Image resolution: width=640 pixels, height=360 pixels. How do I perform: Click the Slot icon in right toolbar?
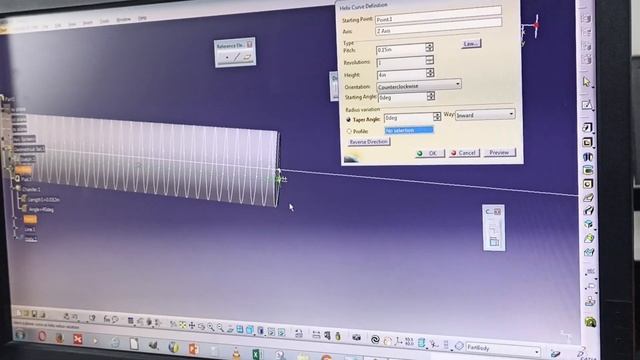point(588,211)
